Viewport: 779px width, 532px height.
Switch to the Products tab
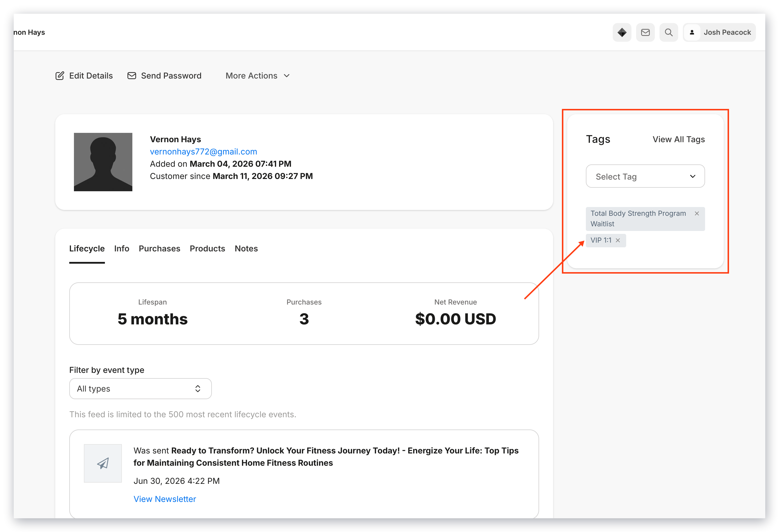(x=207, y=248)
